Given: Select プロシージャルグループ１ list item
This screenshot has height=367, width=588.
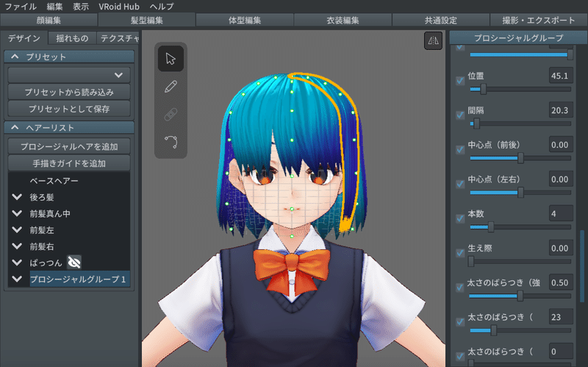Looking at the screenshot, I should [80, 279].
